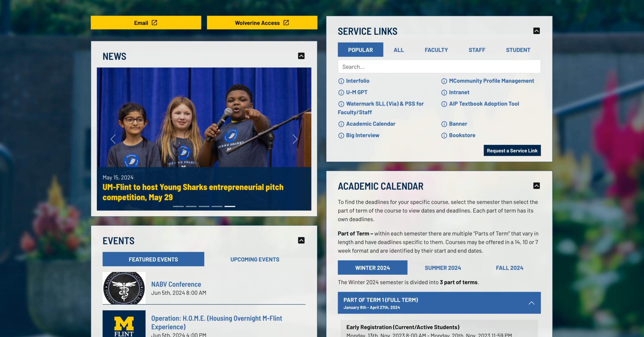Open the NABV Conference event
The image size is (644, 337).
pyautogui.click(x=176, y=284)
